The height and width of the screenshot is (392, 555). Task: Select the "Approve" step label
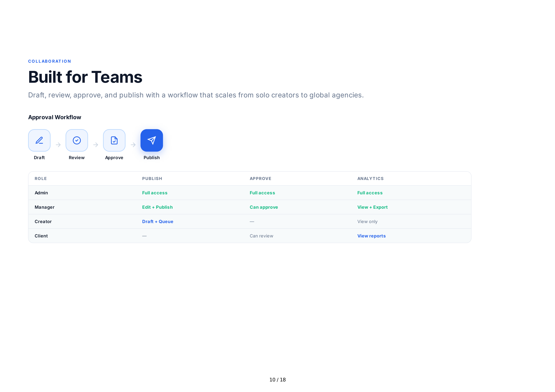pos(114,158)
